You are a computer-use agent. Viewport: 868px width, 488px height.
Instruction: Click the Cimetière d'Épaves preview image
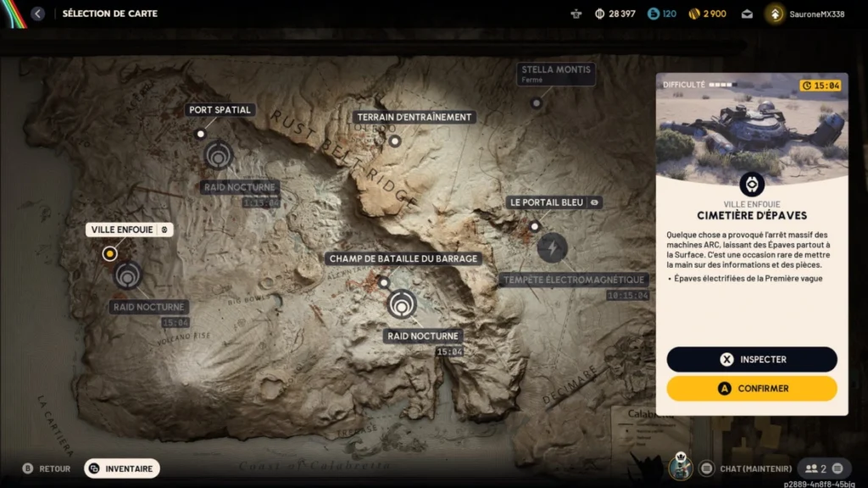pyautogui.click(x=752, y=127)
